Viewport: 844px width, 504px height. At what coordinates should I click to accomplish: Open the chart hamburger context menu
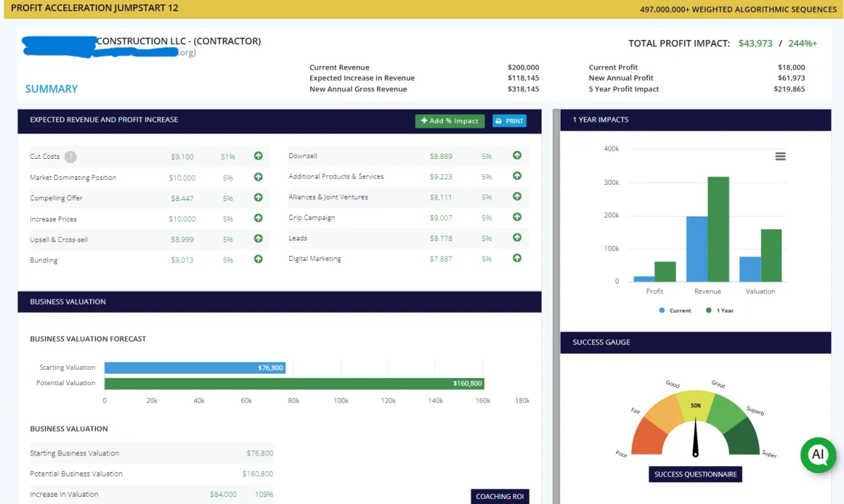[x=780, y=157]
